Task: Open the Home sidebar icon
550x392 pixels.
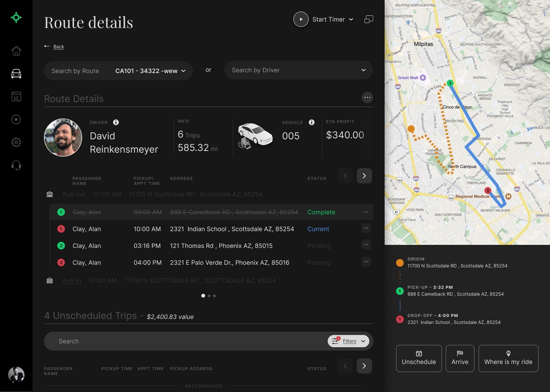Action: tap(16, 50)
